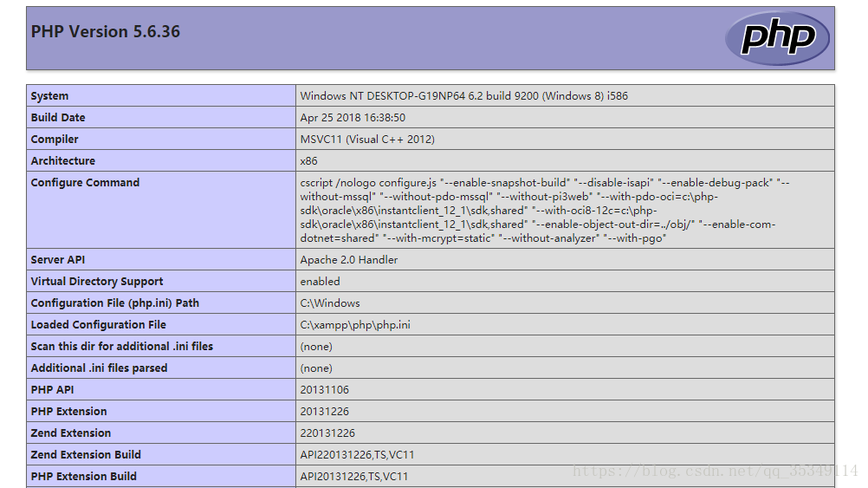Select (none) in the Scan this dir row
This screenshot has width=868, height=488.
(x=316, y=346)
